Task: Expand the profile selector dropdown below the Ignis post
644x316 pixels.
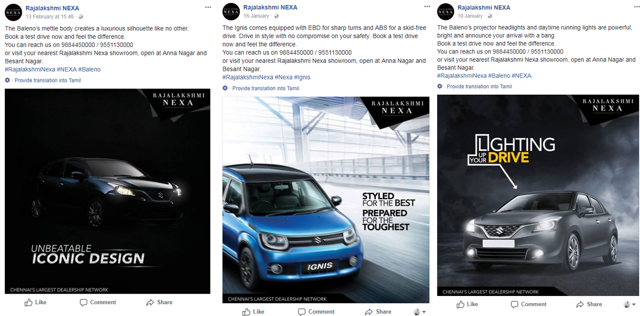Action: (x=420, y=312)
